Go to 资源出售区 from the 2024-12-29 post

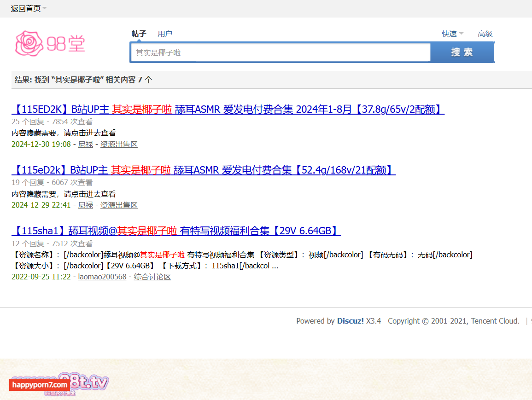[x=119, y=205]
